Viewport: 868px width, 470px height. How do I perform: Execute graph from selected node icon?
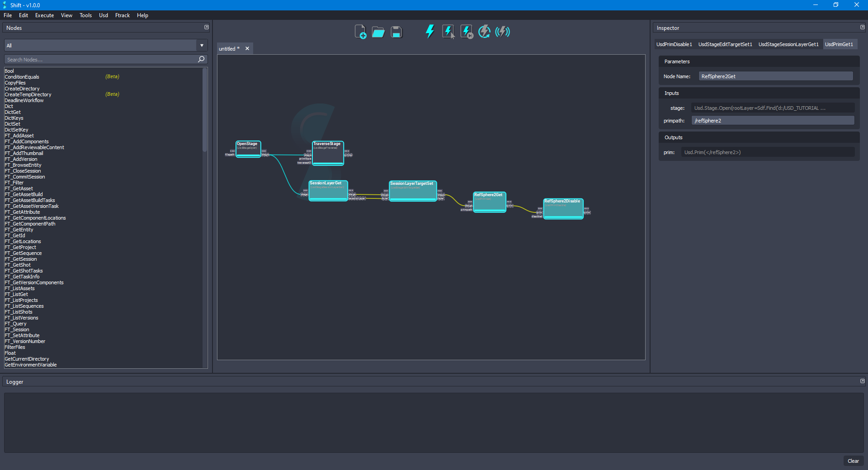pos(466,31)
